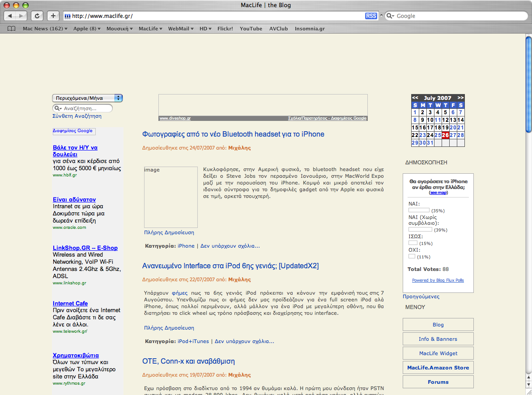This screenshot has height=395, width=532.
Task: Open the HD bookmarks folder
Action: [205, 29]
